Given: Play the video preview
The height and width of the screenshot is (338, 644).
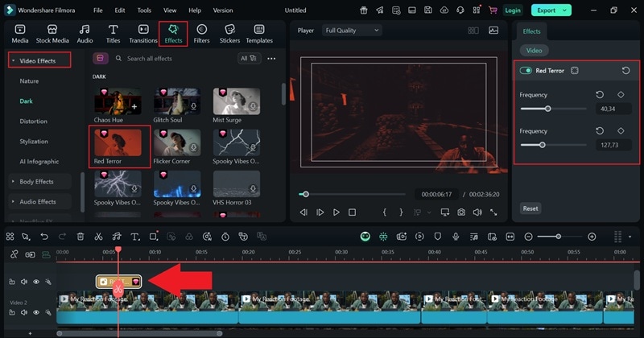Looking at the screenshot, I should [336, 212].
